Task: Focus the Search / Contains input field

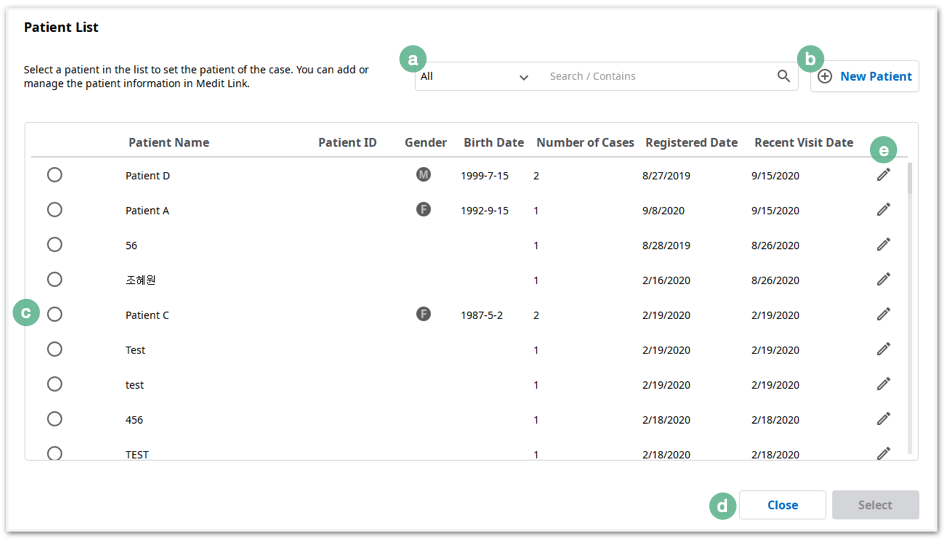Action: pyautogui.click(x=659, y=77)
